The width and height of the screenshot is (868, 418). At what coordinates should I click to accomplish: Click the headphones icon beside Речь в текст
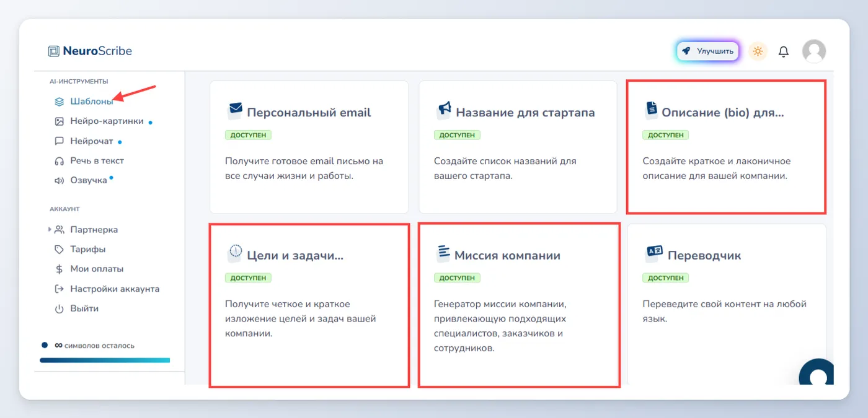59,161
